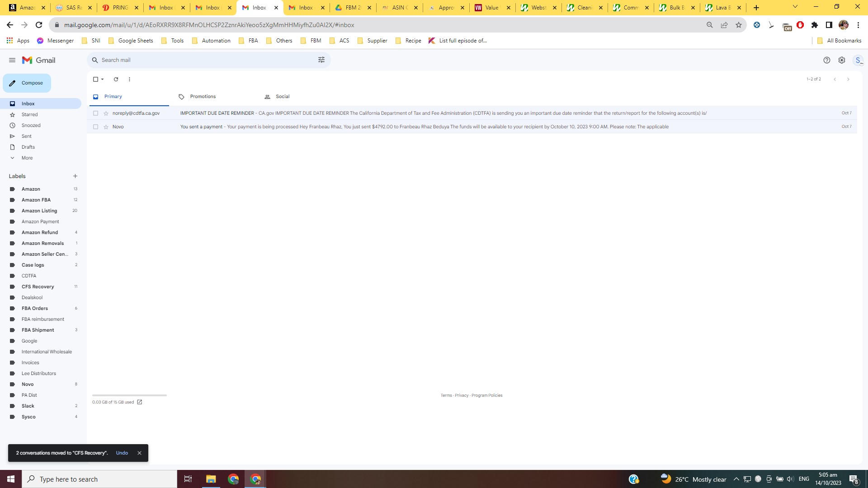Click in the Search mail field
This screenshot has height=488, width=868.
[x=208, y=60]
